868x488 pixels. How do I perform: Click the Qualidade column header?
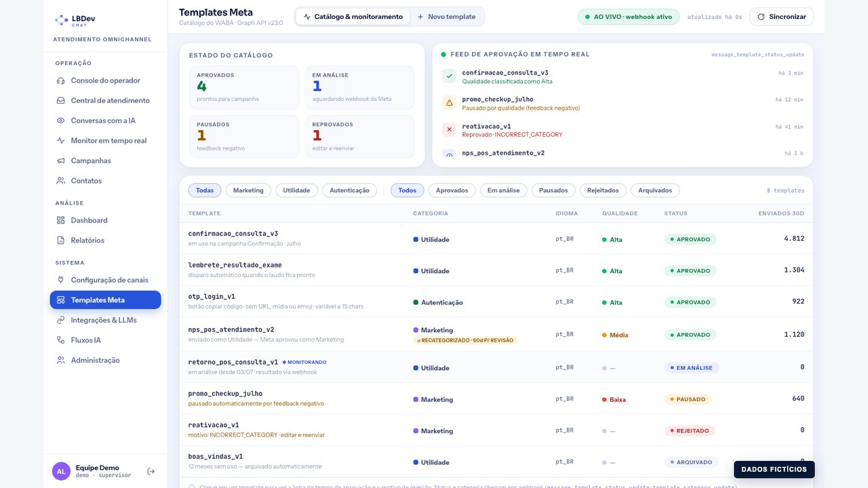point(620,213)
